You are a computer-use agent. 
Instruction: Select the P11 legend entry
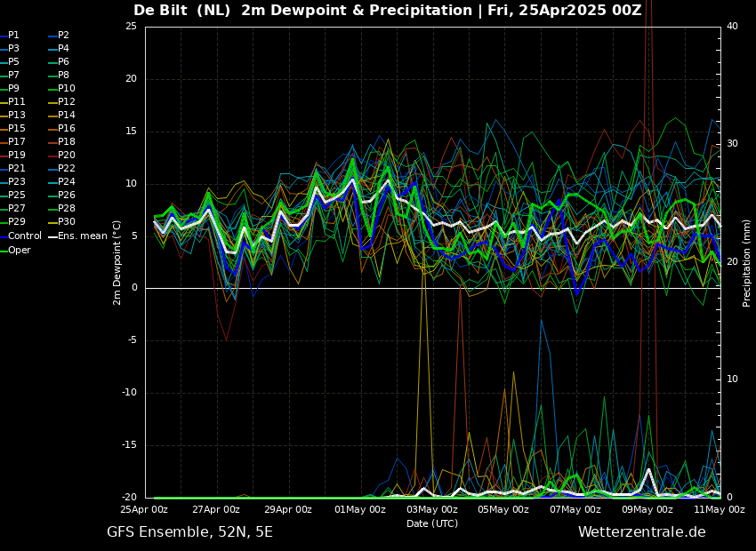pyautogui.click(x=12, y=101)
